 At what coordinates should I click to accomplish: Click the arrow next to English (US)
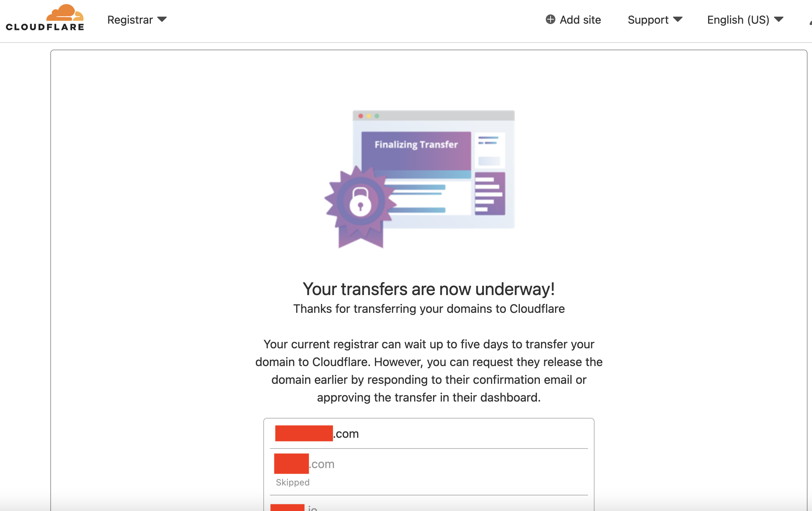(x=779, y=19)
